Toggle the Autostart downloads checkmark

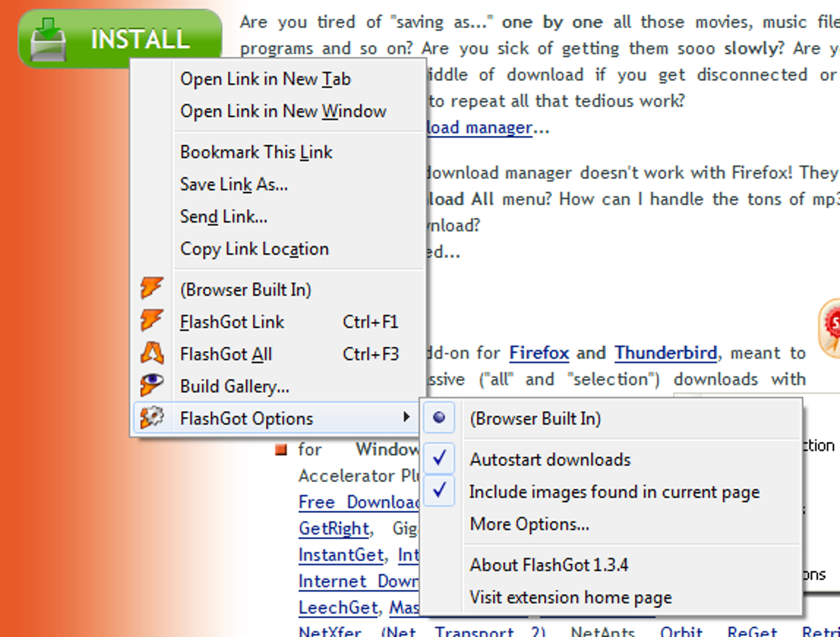(x=439, y=458)
